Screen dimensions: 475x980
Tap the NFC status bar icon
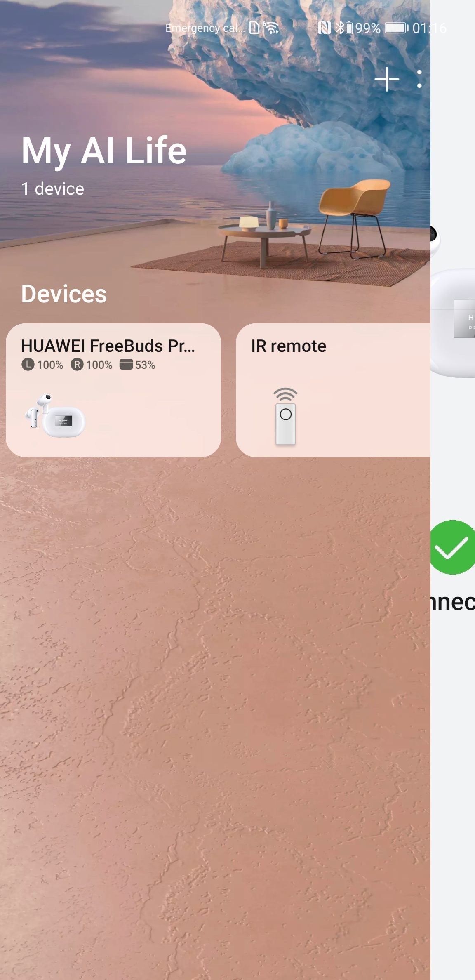click(x=324, y=28)
